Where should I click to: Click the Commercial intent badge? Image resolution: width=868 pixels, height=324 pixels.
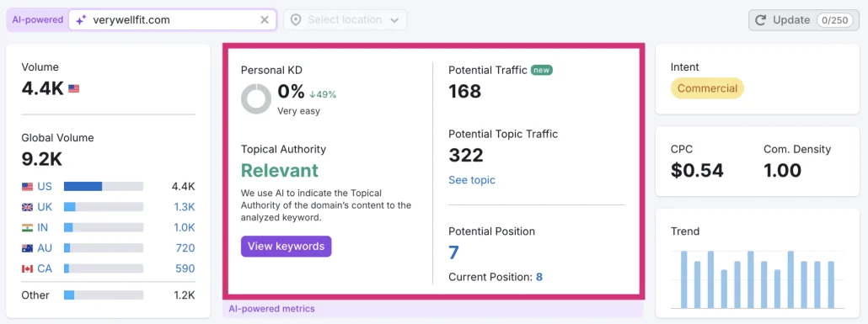[x=708, y=88]
